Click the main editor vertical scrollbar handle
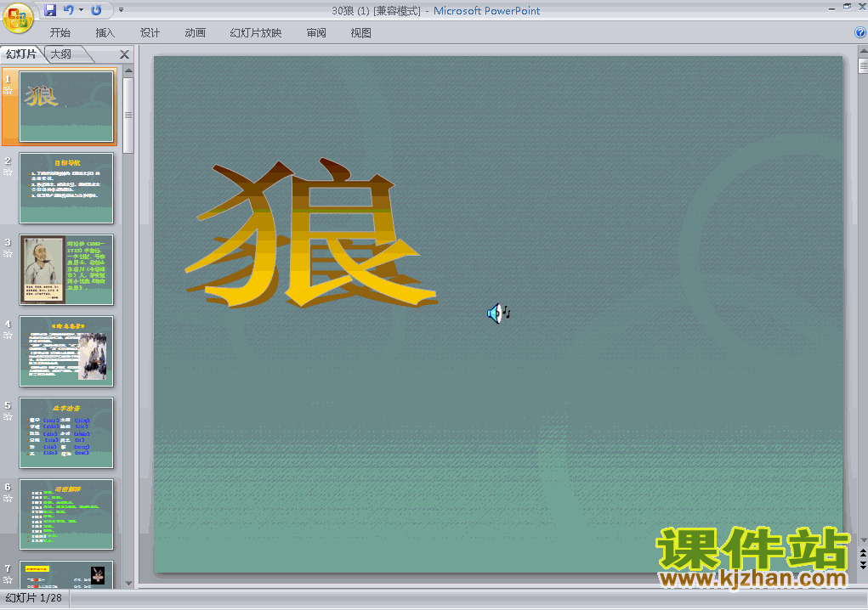The height and width of the screenshot is (610, 868). [863, 65]
